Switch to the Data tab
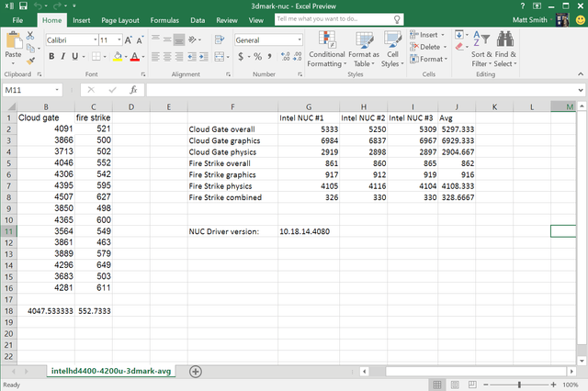Viewport: 588px width, 391px height. [198, 20]
